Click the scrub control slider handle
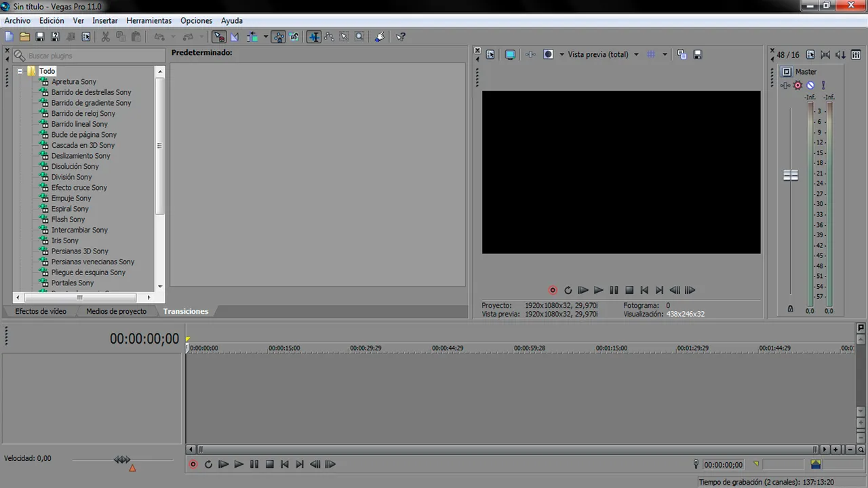The width and height of the screenshot is (868, 488). [x=122, y=460]
